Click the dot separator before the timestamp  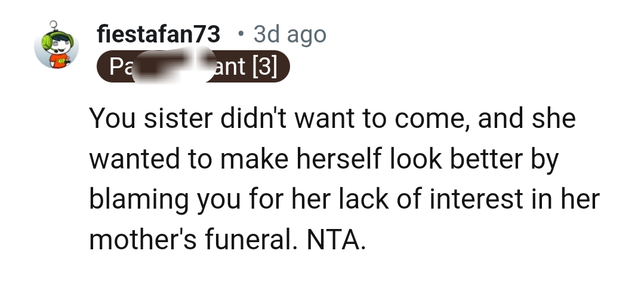[241, 34]
